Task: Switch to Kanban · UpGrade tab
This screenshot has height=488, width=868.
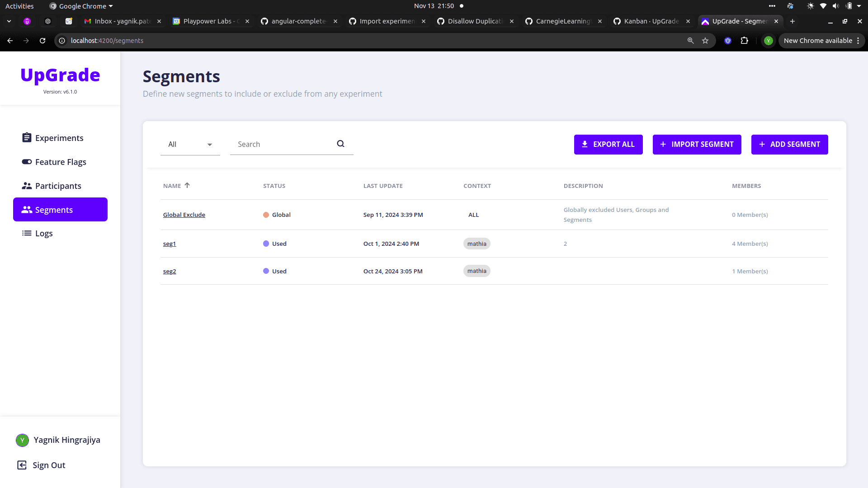Action: point(651,21)
